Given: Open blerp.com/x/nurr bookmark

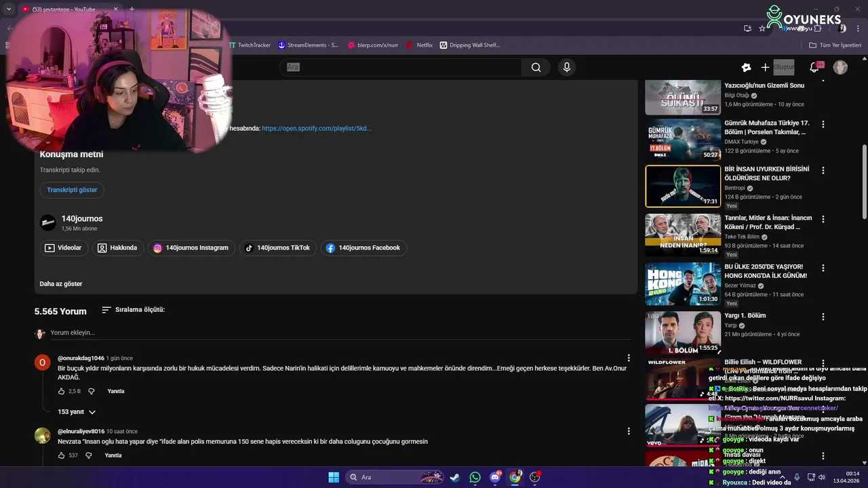Looking at the screenshot, I should click(x=373, y=45).
